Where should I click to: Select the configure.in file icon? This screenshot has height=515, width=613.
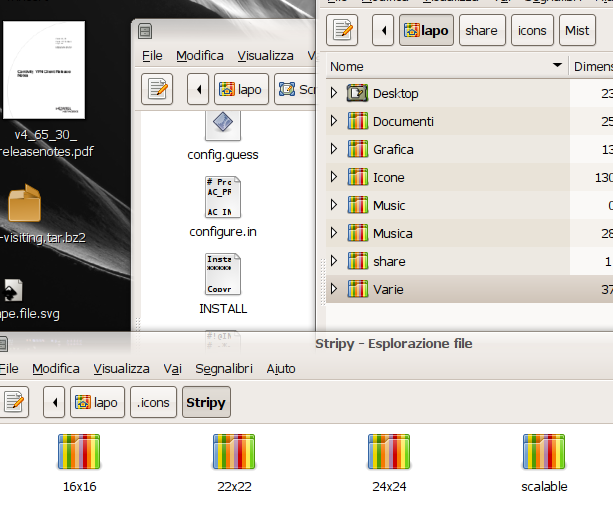(223, 197)
